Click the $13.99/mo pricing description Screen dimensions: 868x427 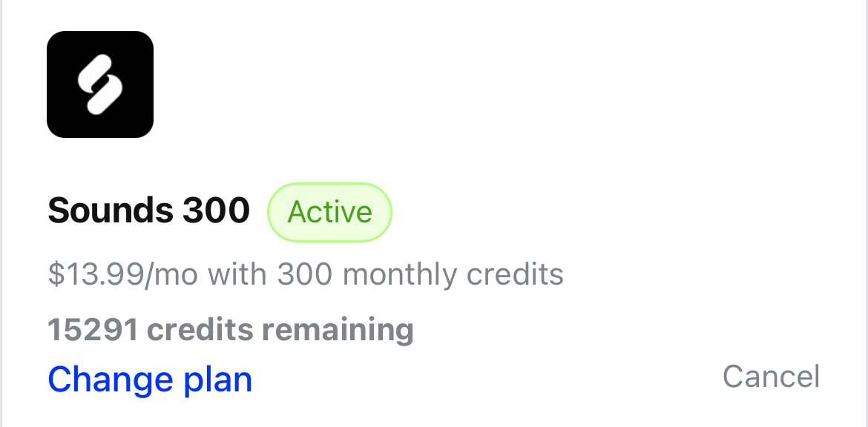(306, 274)
